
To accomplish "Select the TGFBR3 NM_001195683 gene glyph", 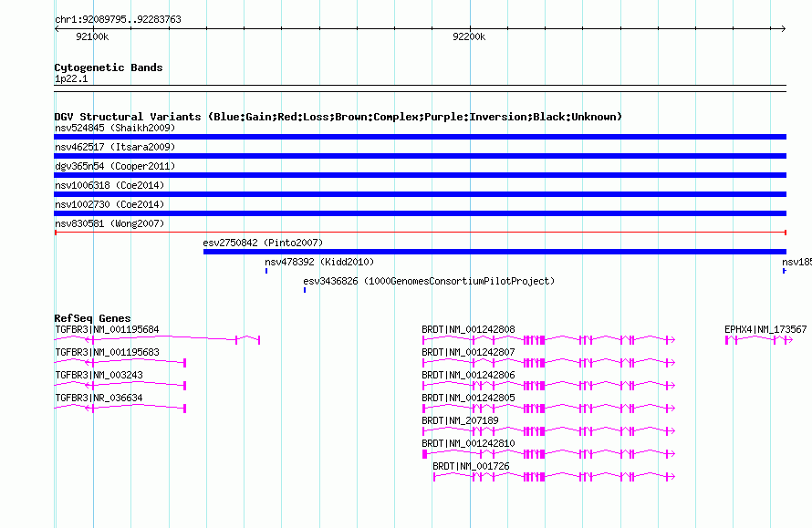I will click(120, 363).
